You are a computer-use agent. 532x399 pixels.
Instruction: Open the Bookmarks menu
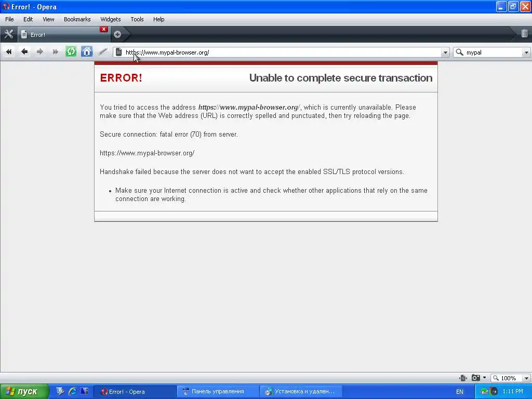77,19
